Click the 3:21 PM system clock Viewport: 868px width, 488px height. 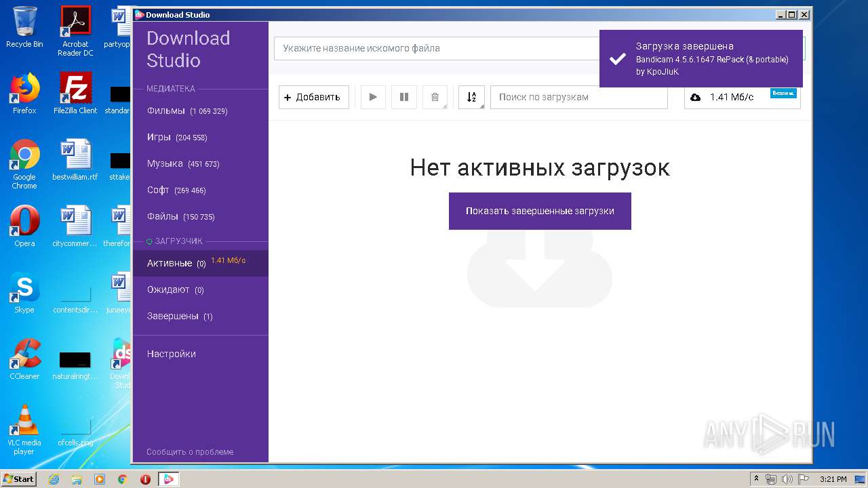pos(833,479)
